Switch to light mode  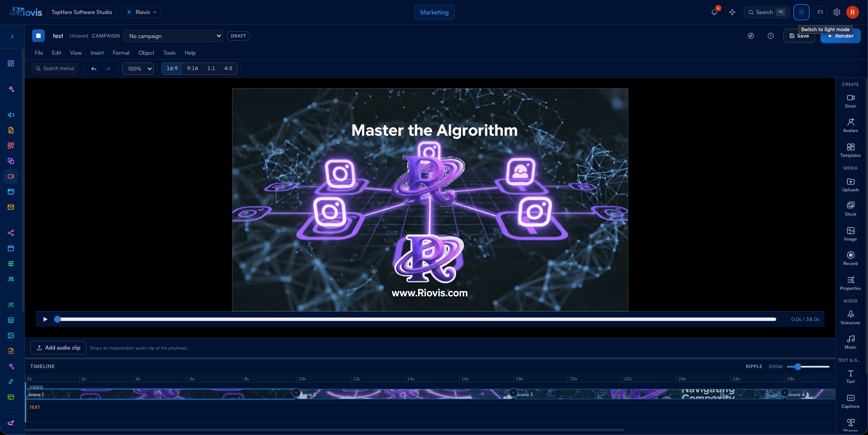802,12
